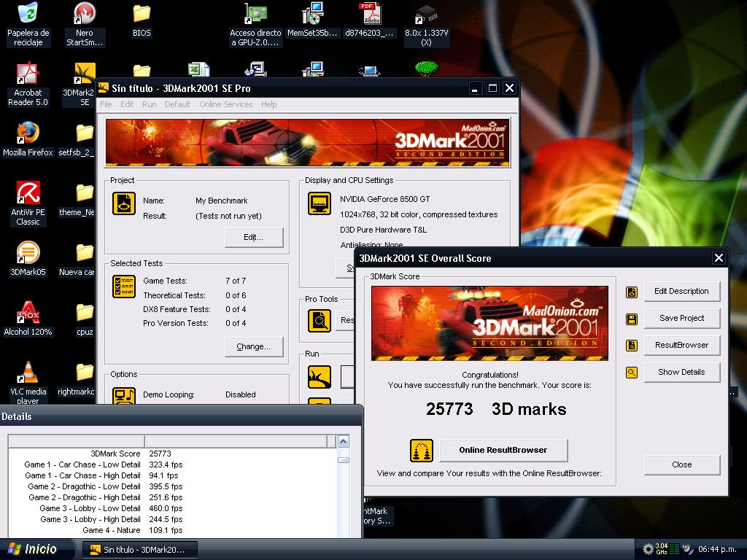Open the Edit menu in 3DMark2001
Image resolution: width=747 pixels, height=560 pixels.
(127, 104)
